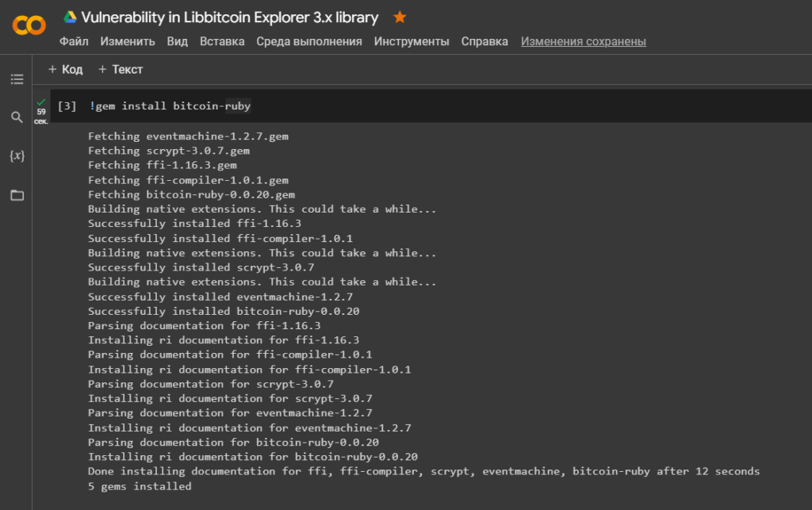Screen dimensions: 812x510
Task: Open the Вставка menu
Action: [222, 41]
